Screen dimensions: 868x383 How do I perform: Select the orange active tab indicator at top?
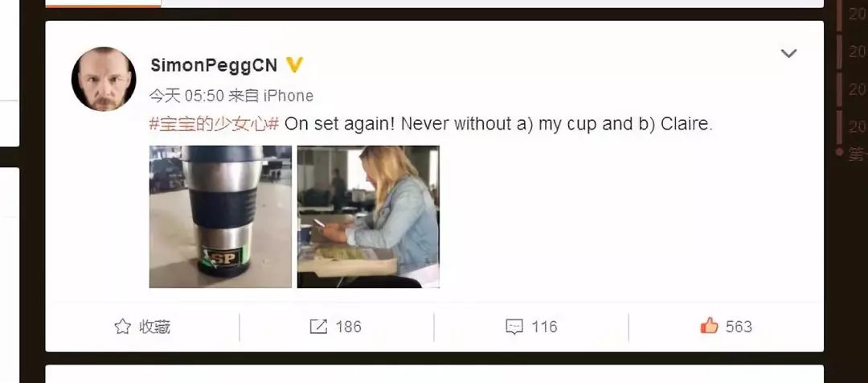(103, 4)
